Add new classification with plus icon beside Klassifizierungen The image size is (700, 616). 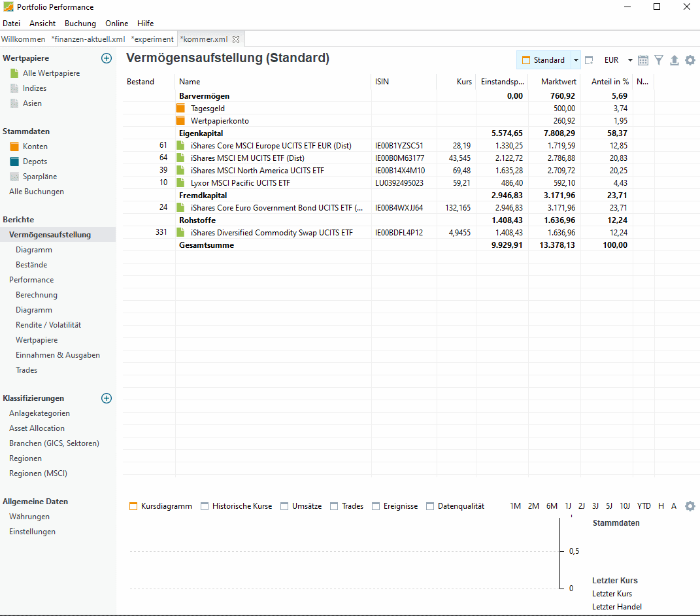107,398
